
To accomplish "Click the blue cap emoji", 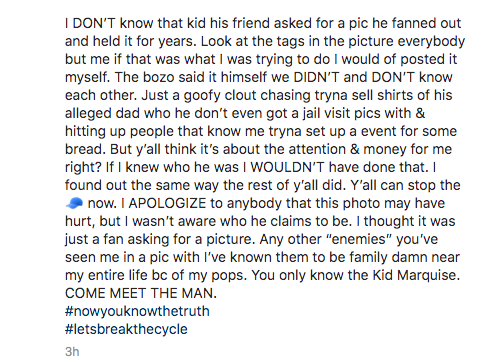I will [x=74, y=203].
